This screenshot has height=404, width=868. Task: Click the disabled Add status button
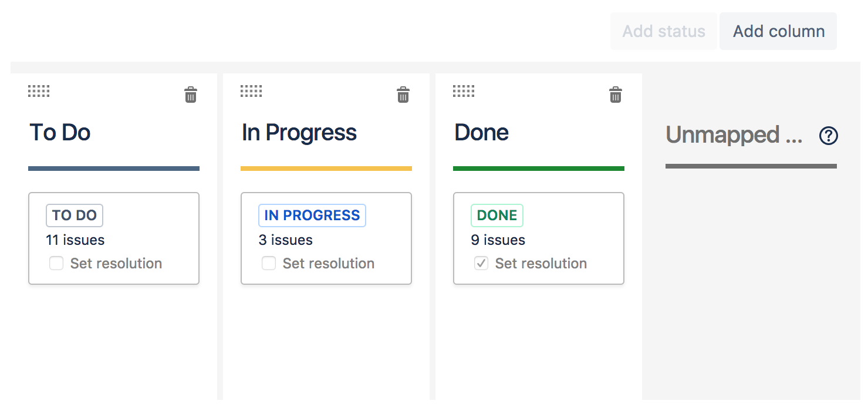tap(664, 31)
